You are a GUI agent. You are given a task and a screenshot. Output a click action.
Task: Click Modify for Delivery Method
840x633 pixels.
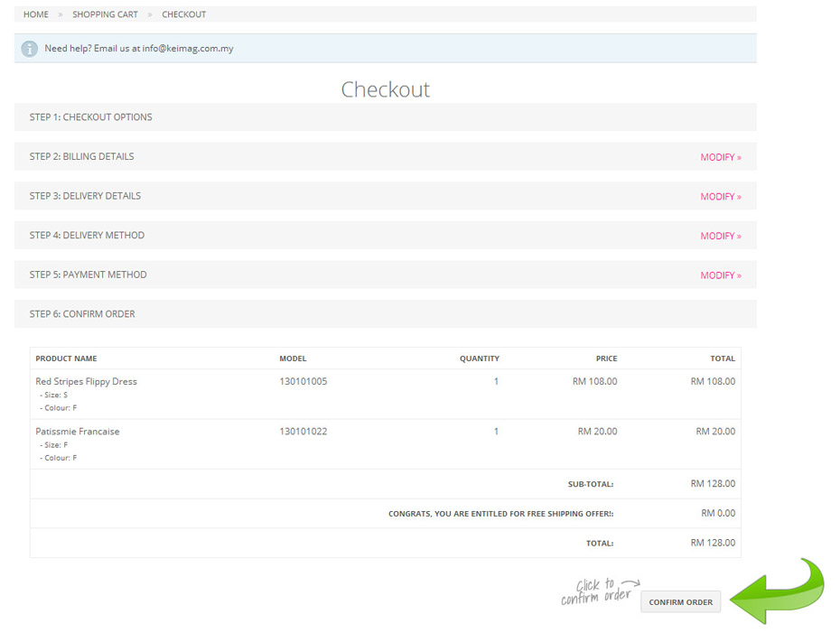(x=720, y=237)
